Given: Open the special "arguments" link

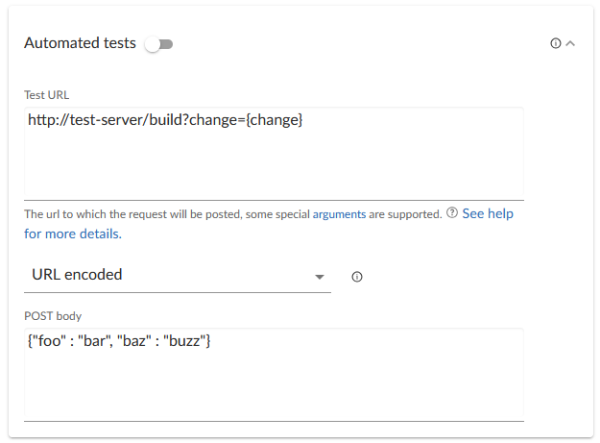Looking at the screenshot, I should pos(338,214).
